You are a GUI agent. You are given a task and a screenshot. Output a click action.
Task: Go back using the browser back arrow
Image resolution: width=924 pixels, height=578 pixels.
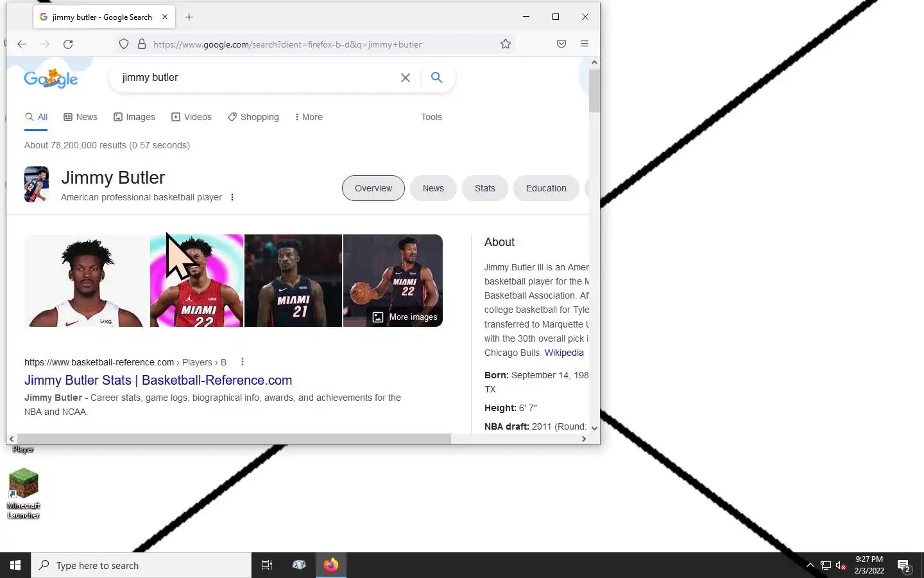click(22, 44)
